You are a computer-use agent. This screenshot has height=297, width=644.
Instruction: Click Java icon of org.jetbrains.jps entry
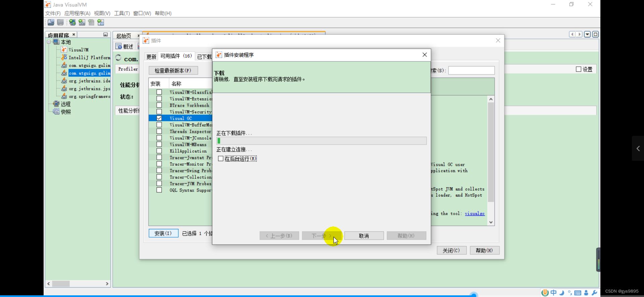[x=64, y=88]
